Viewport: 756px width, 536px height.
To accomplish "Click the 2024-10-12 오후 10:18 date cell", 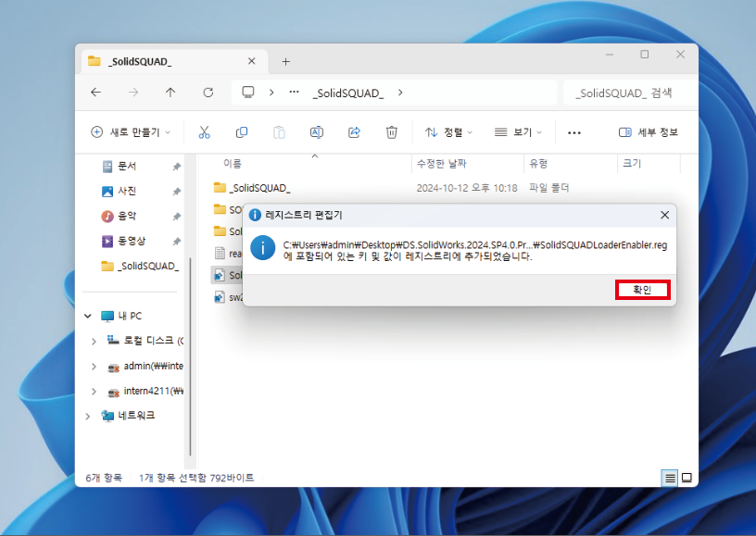I will (x=467, y=188).
